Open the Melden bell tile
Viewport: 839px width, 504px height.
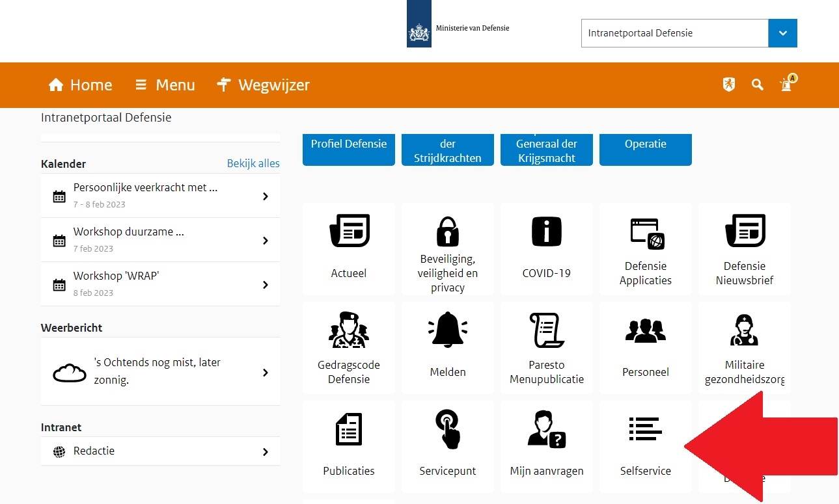tap(448, 347)
